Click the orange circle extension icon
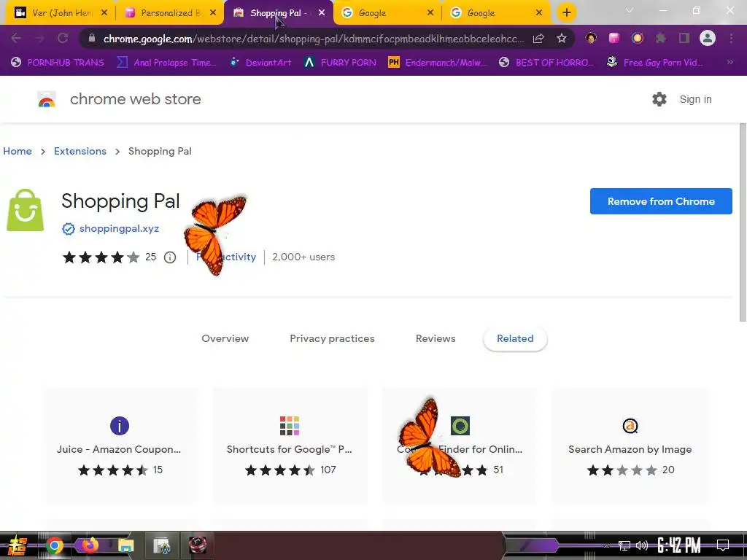Image resolution: width=747 pixels, height=560 pixels. [638, 38]
